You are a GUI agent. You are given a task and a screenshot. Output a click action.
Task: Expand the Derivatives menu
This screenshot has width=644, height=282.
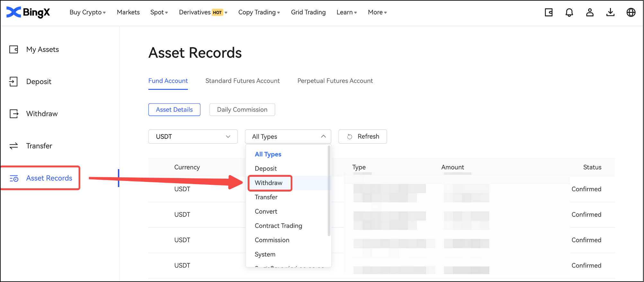click(203, 12)
